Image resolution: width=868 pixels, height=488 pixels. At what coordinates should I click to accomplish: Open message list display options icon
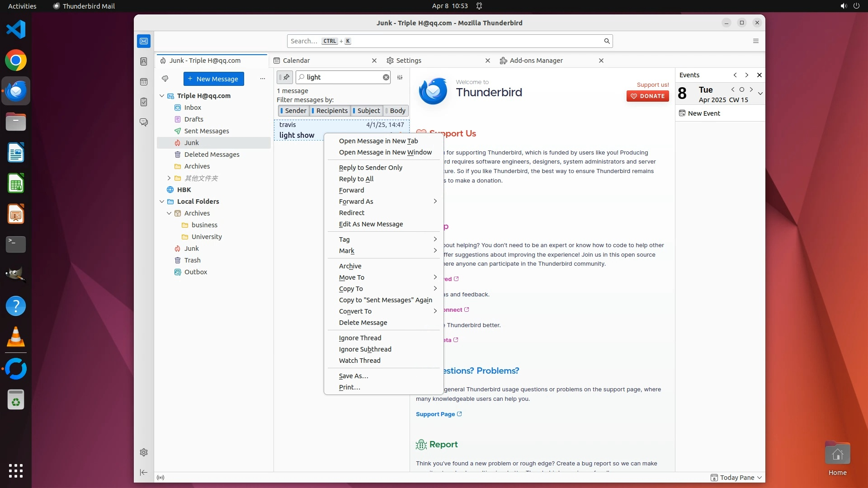(400, 77)
